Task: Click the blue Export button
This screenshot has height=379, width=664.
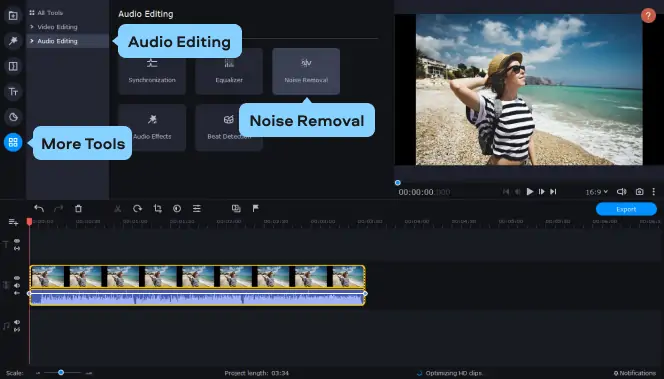Action: click(626, 209)
